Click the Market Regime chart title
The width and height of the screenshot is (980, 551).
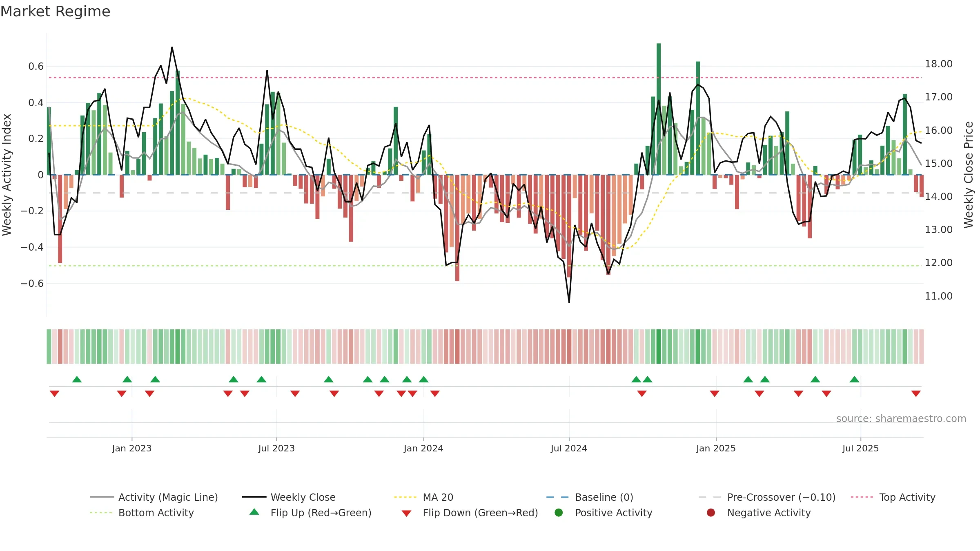[55, 11]
